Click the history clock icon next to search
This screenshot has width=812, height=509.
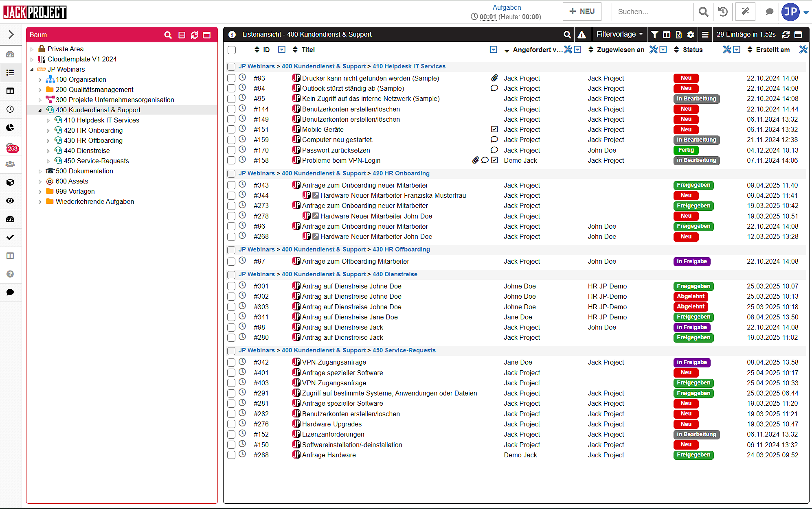tap(723, 12)
